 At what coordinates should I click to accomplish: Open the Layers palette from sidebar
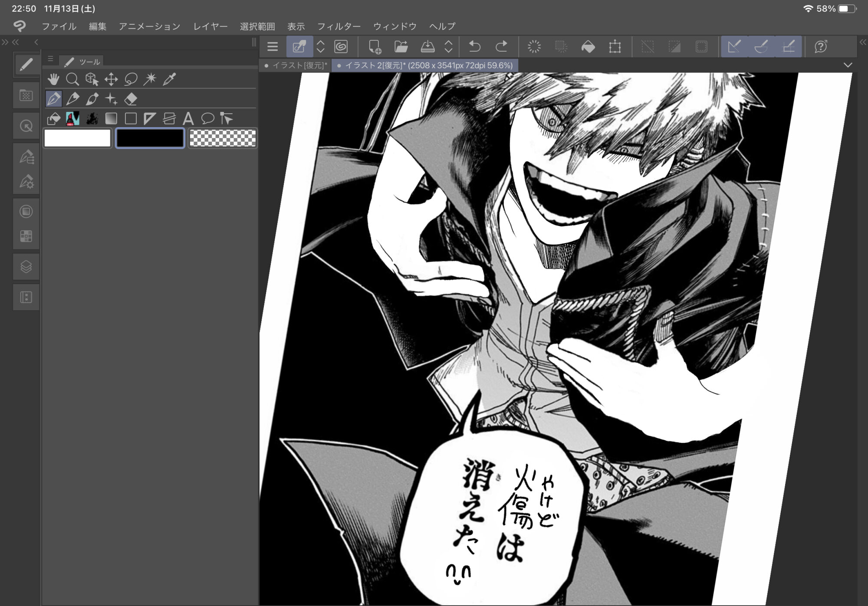(26, 266)
